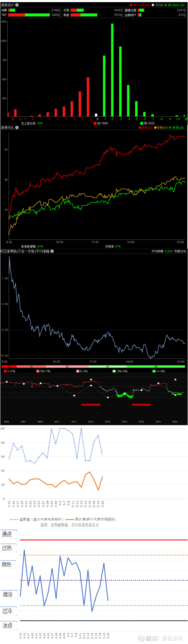The image size is (188, 644).
Task: Click the red 阳 1906 legend square
Action: click(95, 123)
